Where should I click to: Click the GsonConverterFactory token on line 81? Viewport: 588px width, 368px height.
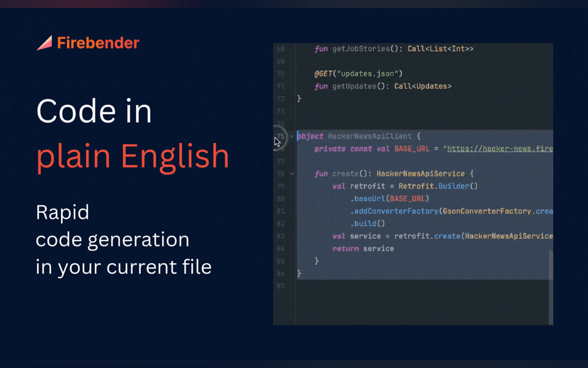point(487,211)
